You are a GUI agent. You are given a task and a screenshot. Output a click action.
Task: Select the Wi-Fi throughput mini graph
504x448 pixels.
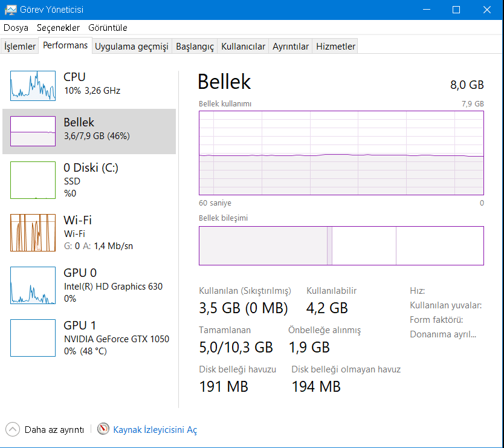coord(33,233)
